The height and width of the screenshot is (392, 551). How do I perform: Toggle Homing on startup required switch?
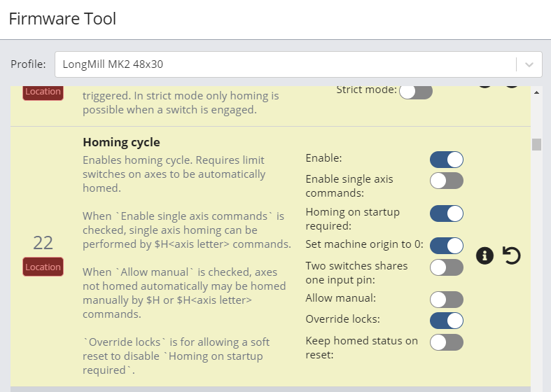point(447,213)
